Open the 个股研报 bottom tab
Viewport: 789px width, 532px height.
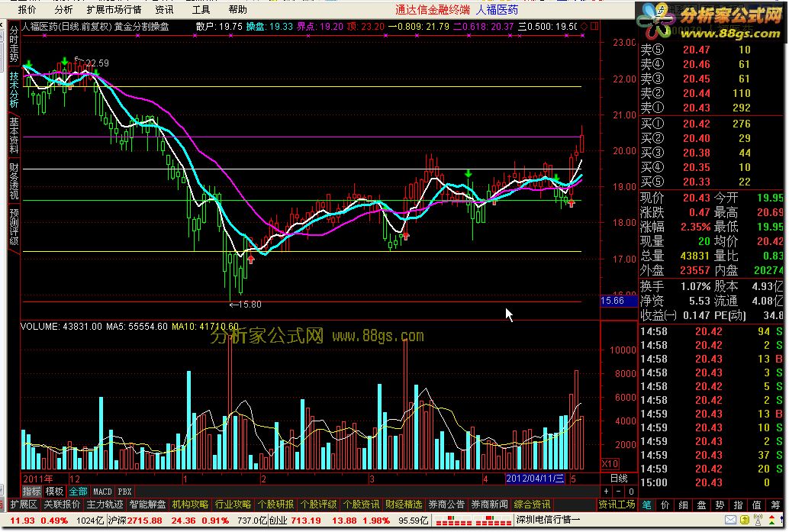(x=275, y=505)
